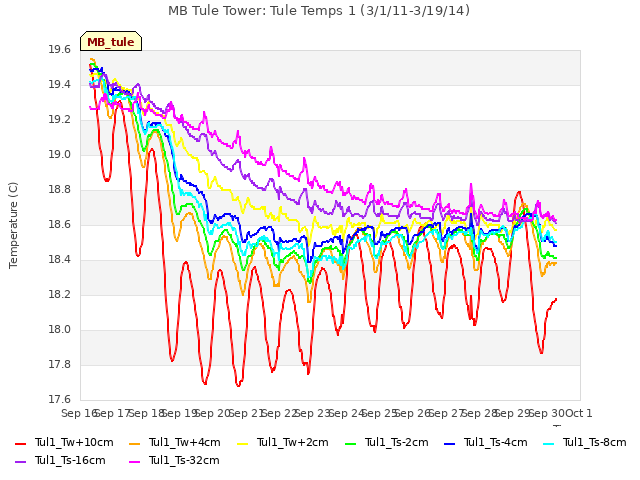This screenshot has width=640, height=480.
Task: Click the chart title text
Action: tap(319, 11)
